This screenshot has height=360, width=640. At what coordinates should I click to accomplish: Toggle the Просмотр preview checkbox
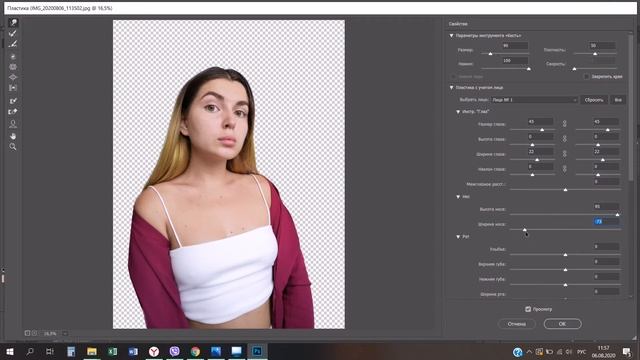tap(528, 309)
